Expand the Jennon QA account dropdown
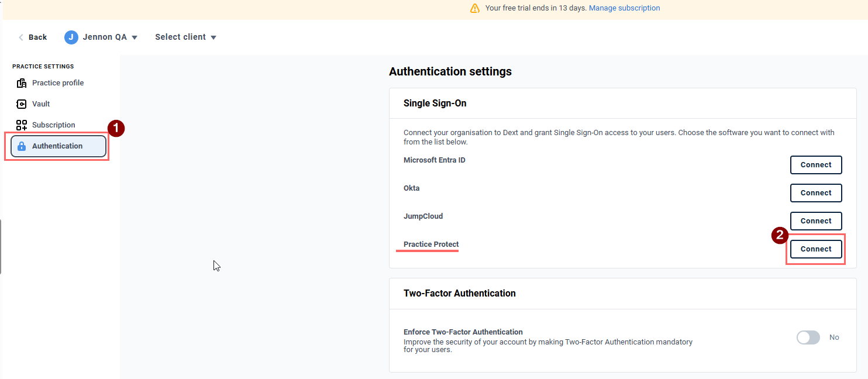The image size is (868, 379). (135, 37)
